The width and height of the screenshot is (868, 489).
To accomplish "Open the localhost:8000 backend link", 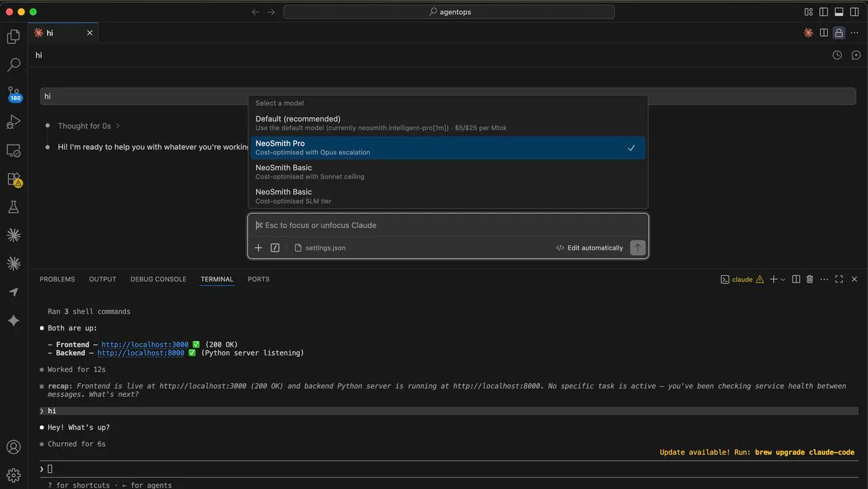I will pyautogui.click(x=140, y=353).
